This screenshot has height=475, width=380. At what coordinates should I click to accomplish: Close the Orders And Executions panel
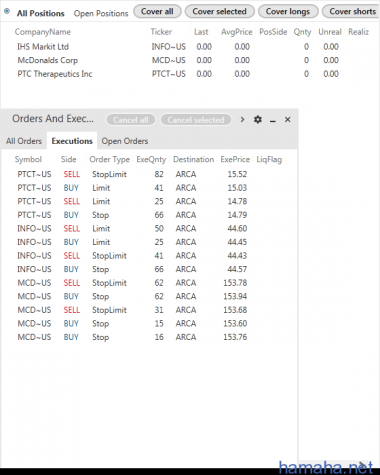click(288, 119)
